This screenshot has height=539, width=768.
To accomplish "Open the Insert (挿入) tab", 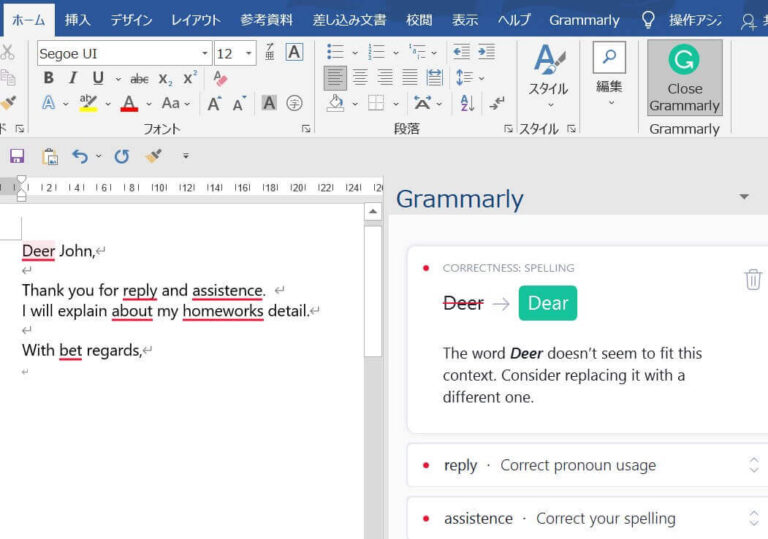I will [78, 20].
